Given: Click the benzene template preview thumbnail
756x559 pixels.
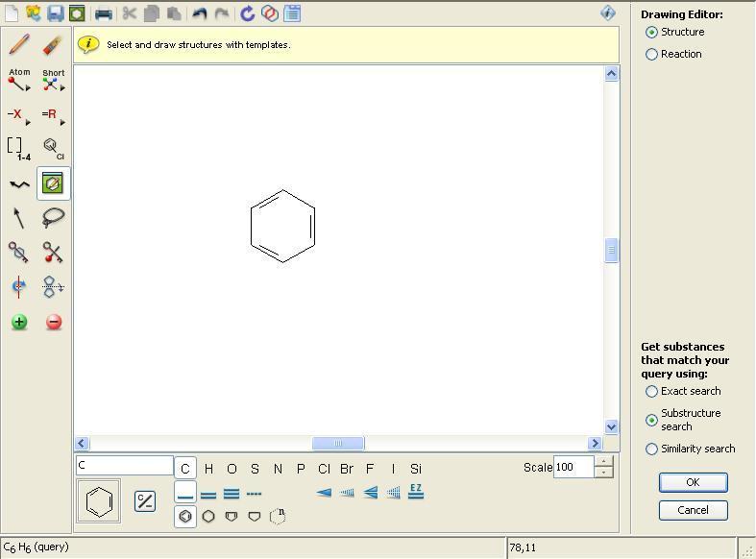Looking at the screenshot, I should 99,501.
